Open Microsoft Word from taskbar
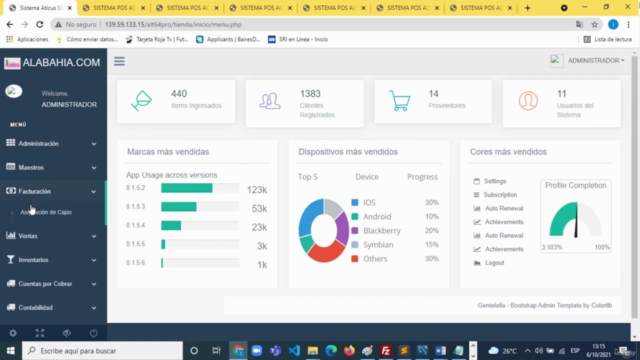The width and height of the screenshot is (640, 360). pos(440,351)
